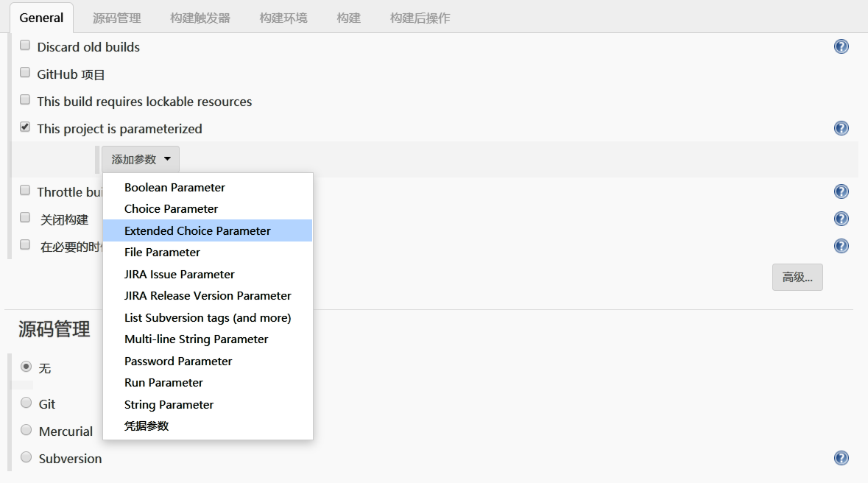
Task: Choose Extended Choice Parameter from menu
Action: coord(197,230)
